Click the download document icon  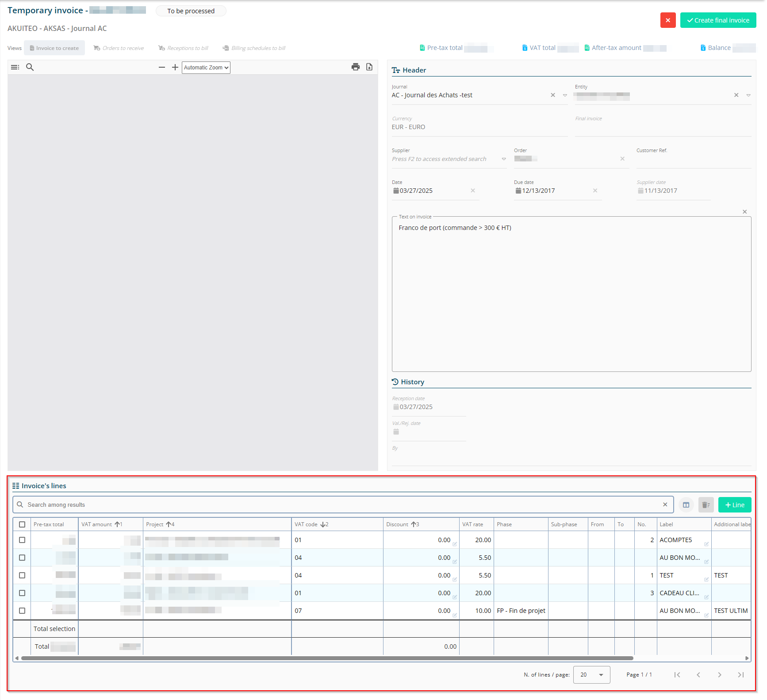tap(369, 67)
